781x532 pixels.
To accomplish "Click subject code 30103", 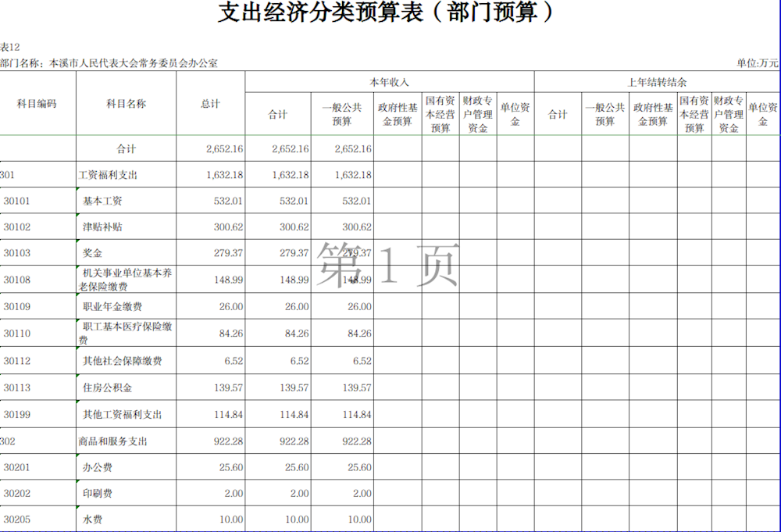I will tap(17, 252).
